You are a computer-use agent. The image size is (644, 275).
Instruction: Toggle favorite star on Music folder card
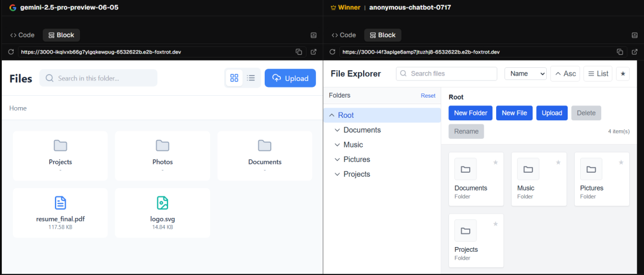click(x=559, y=162)
